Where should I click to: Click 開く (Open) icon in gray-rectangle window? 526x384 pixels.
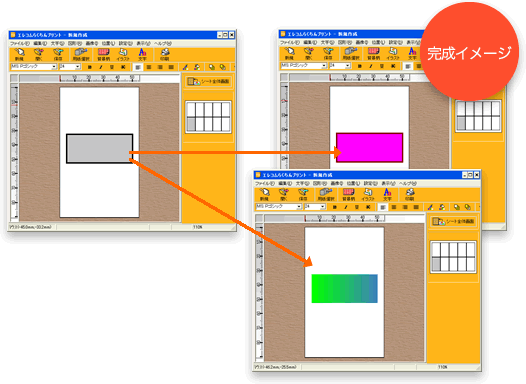click(x=39, y=54)
